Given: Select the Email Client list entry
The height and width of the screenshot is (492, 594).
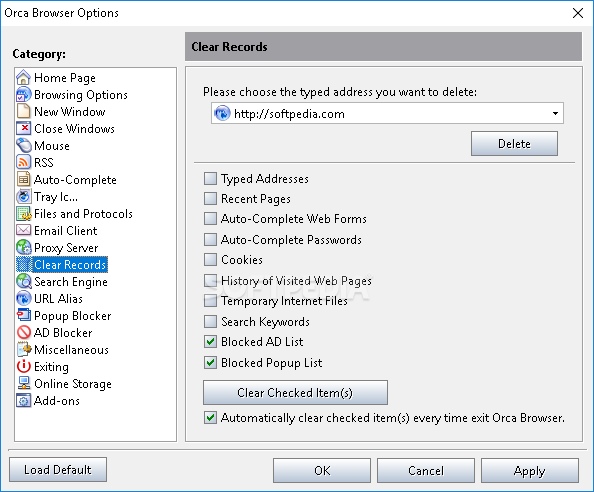Looking at the screenshot, I should pos(66,231).
